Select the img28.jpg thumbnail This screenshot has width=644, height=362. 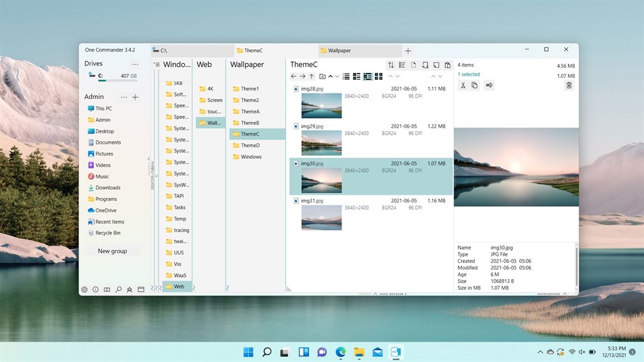coord(321,105)
